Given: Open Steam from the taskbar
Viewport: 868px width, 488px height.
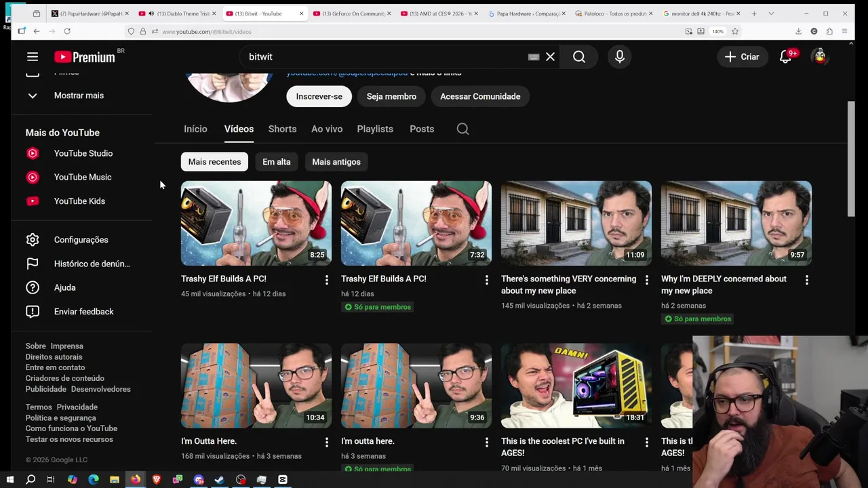Looking at the screenshot, I should point(220,480).
